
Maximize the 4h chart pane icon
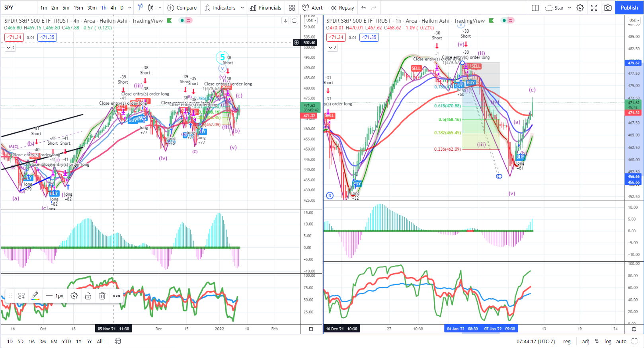tap(294, 21)
